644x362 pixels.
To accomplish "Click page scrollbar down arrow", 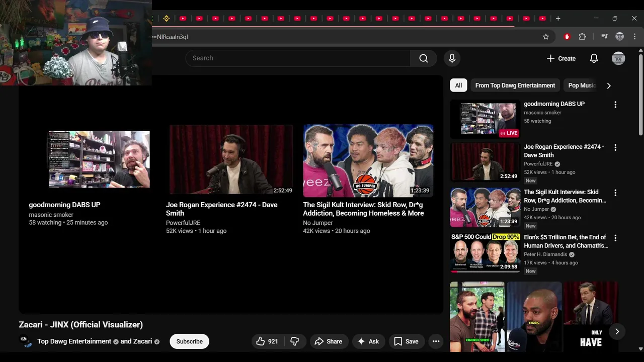I will 640,349.
